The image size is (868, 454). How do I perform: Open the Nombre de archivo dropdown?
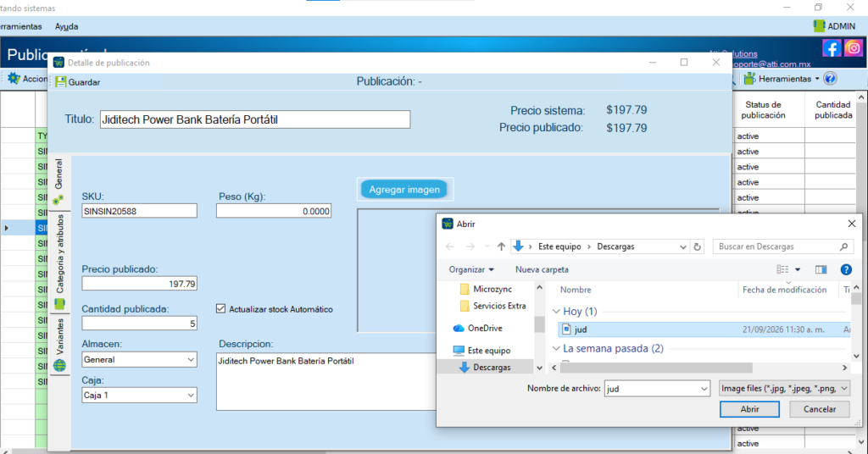pos(704,389)
